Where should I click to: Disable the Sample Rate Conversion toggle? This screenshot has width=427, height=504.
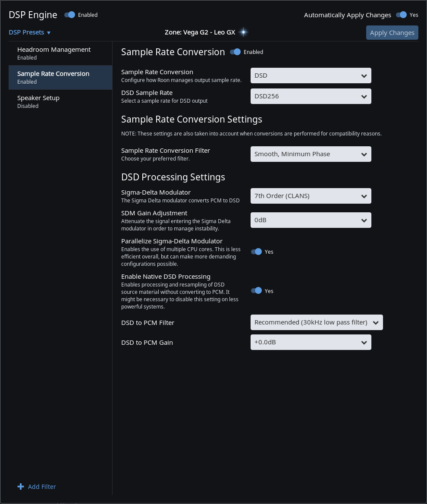[235, 52]
